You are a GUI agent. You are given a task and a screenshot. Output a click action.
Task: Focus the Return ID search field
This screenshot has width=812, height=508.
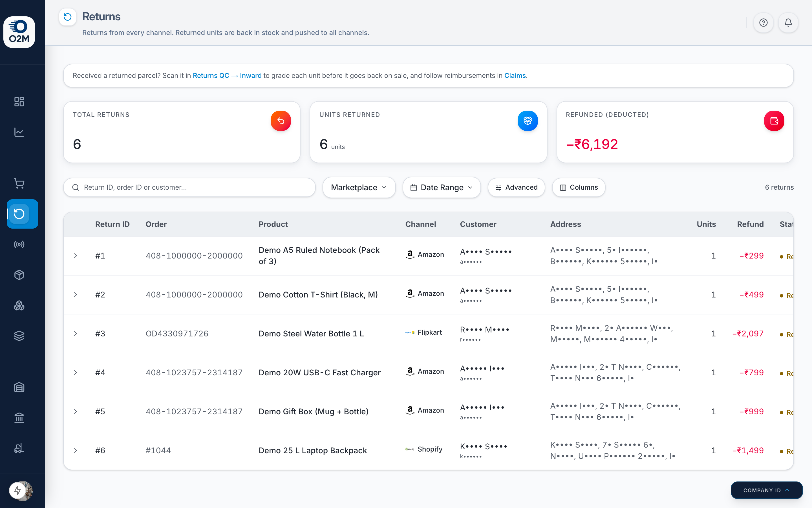(189, 187)
